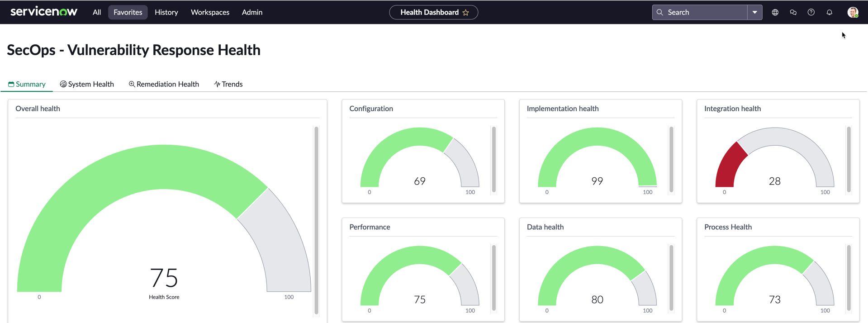Click the Performance card title
This screenshot has height=323, width=868.
(x=370, y=227)
